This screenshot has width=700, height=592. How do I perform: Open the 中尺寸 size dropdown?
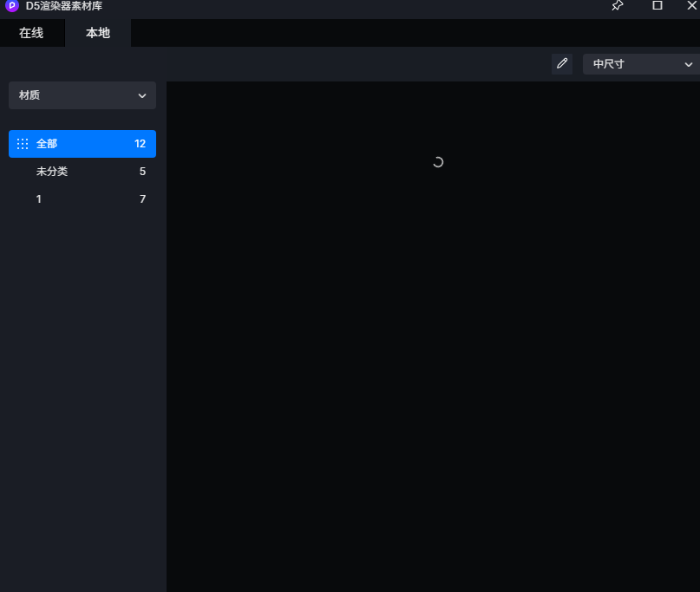pos(640,64)
